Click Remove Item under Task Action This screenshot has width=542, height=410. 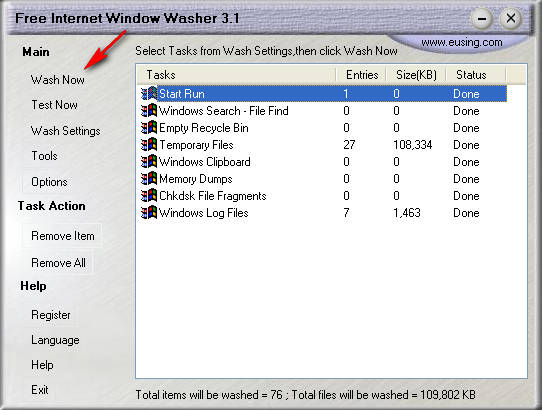63,236
